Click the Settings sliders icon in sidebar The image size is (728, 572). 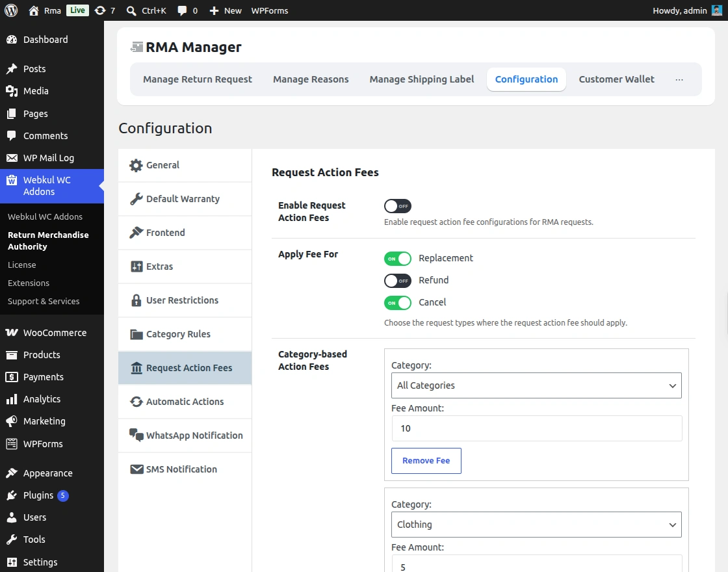click(12, 562)
